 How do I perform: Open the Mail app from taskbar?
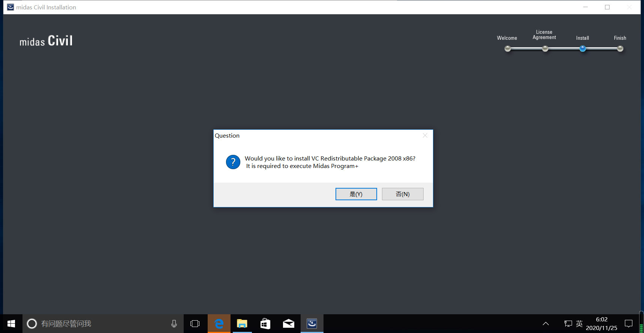tap(289, 324)
